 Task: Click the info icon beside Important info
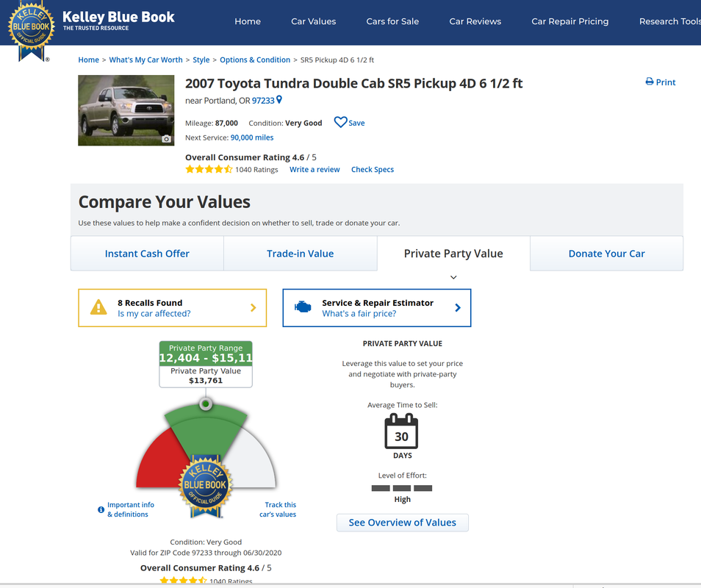(101, 510)
